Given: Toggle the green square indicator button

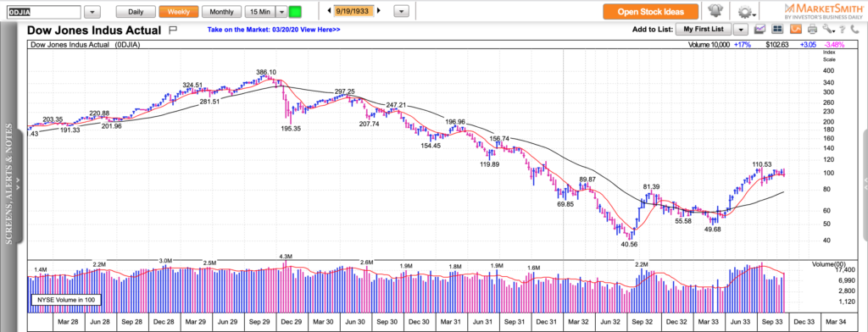Looking at the screenshot, I should point(296,12).
